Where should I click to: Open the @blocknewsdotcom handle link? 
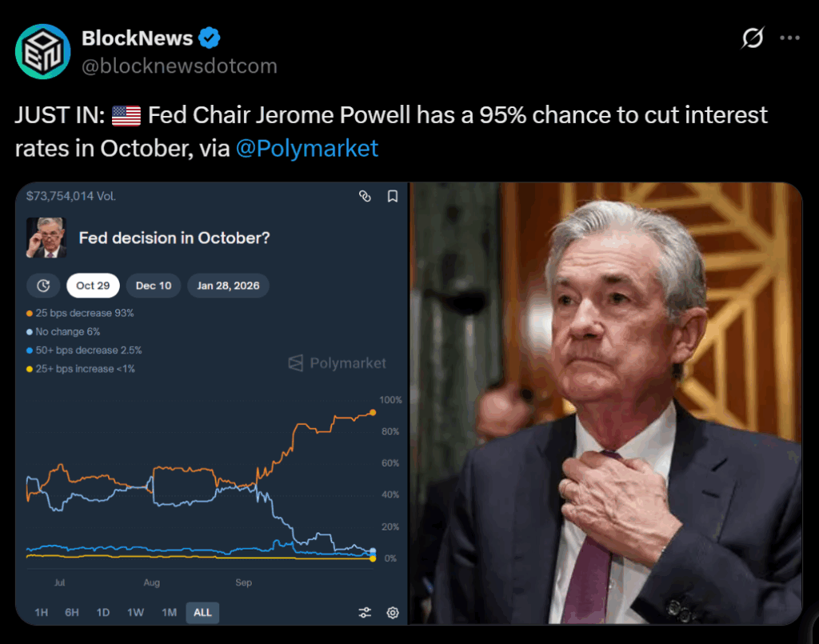(179, 66)
